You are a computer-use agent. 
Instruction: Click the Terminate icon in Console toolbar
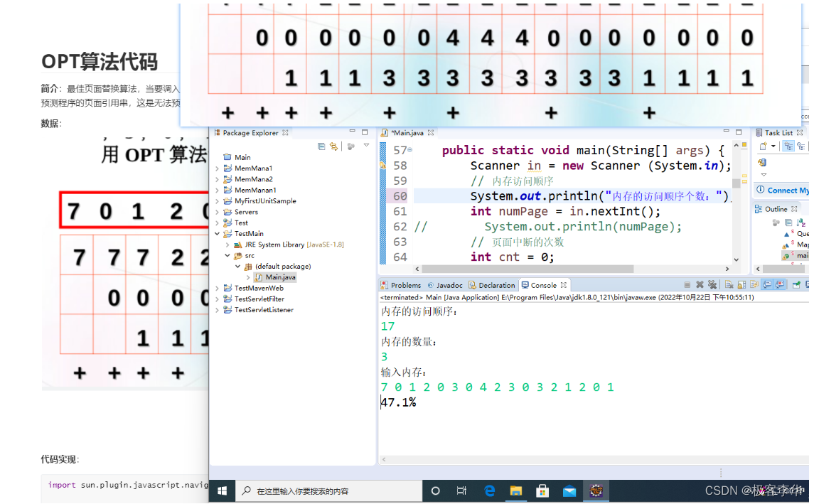point(687,285)
